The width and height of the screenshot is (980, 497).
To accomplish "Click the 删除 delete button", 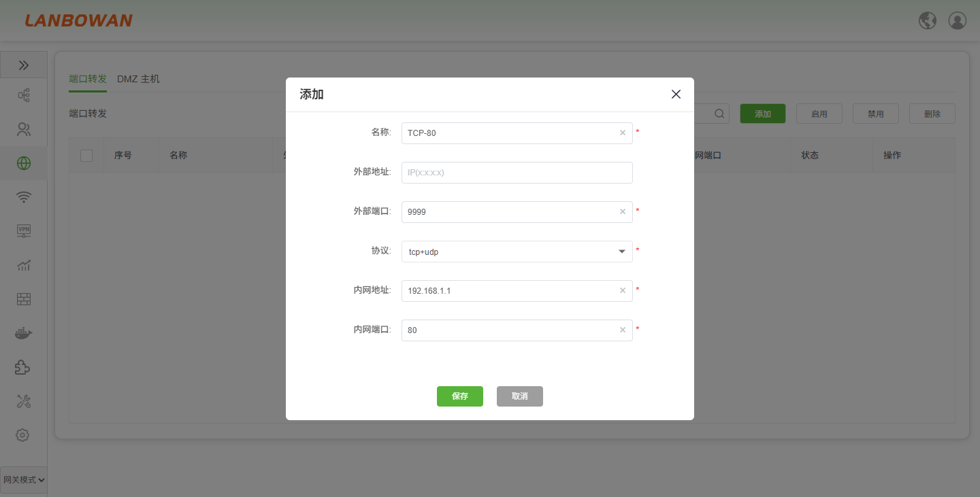I will point(932,114).
